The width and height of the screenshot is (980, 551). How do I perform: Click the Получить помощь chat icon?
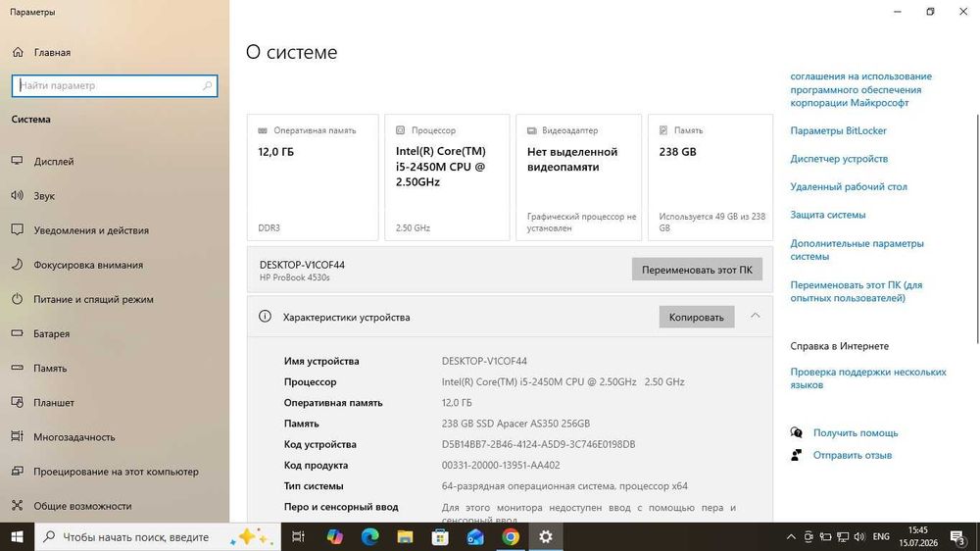[x=796, y=432]
